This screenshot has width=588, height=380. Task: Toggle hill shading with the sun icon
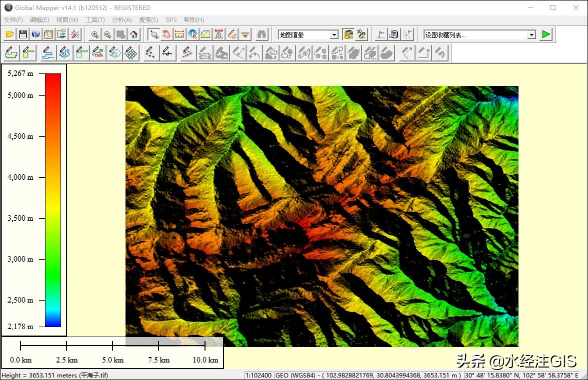348,34
